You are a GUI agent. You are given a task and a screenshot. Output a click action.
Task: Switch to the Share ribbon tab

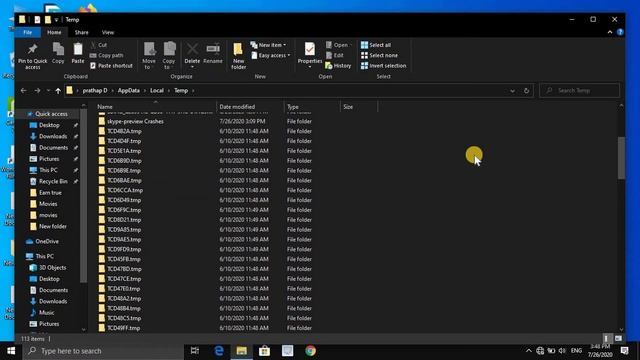[81, 32]
